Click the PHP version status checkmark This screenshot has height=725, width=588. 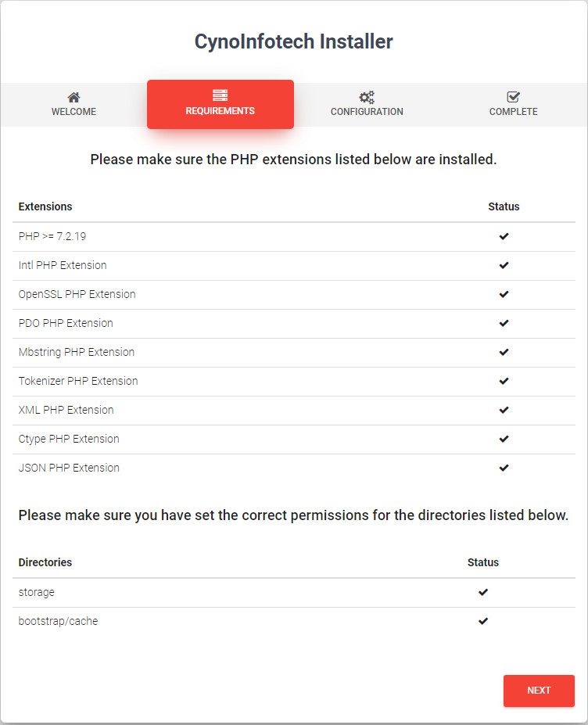[504, 236]
